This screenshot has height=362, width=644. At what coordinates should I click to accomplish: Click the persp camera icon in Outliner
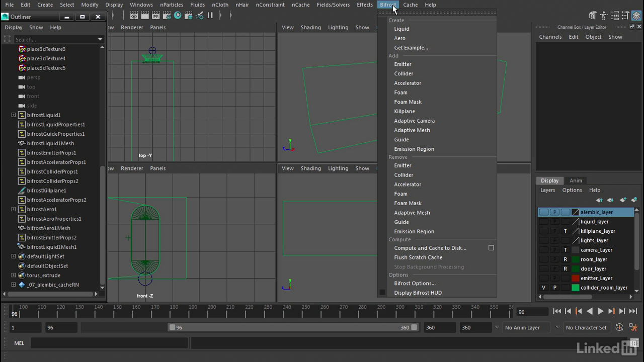coord(22,77)
